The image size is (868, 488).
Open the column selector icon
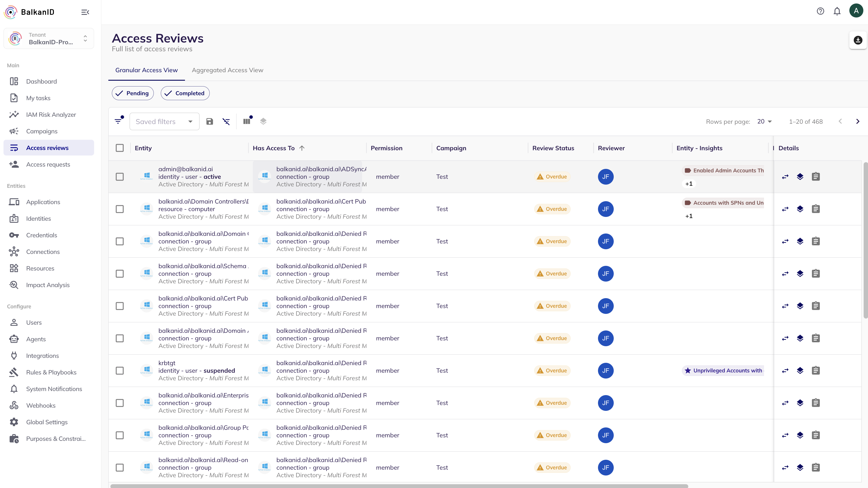click(247, 121)
